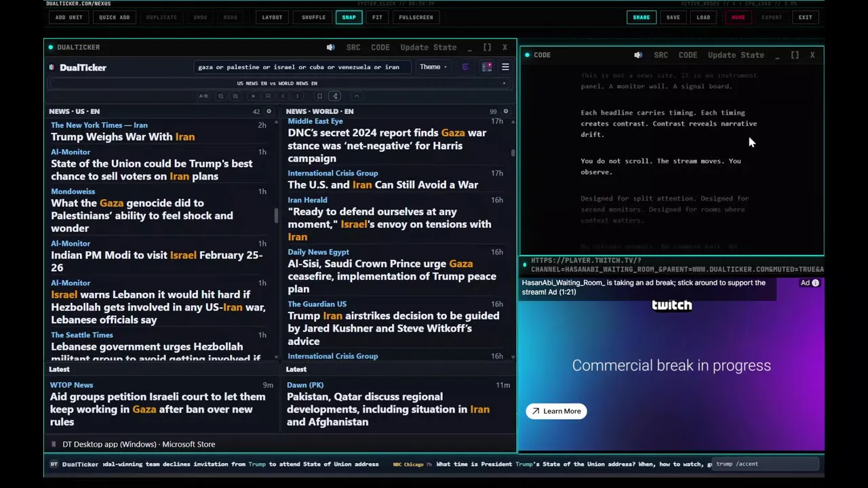Click the double-chevron up toolbar icon
Image resolution: width=868 pixels, height=488 pixels.
[x=268, y=96]
